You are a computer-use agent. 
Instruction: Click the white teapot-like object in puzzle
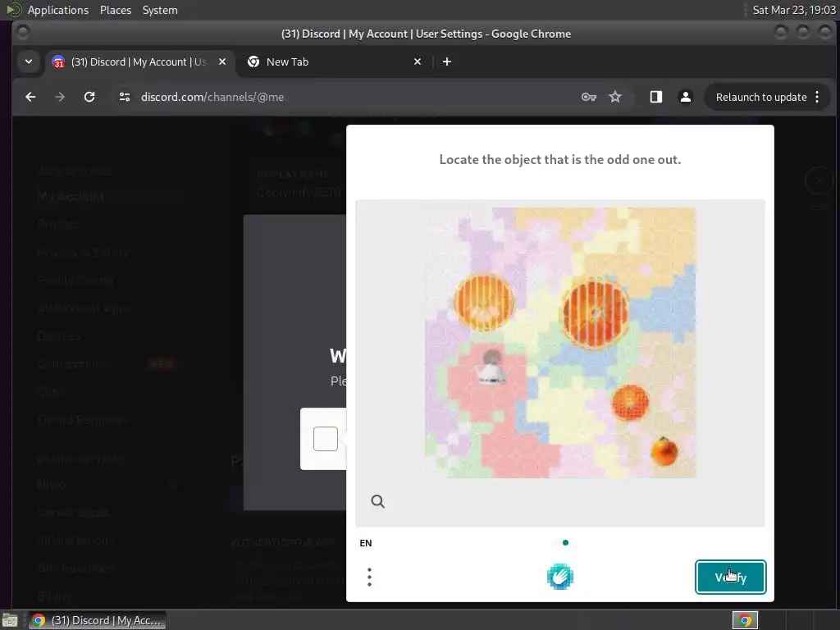491,367
